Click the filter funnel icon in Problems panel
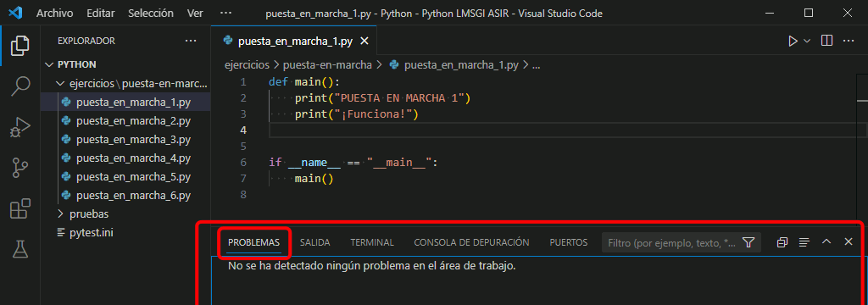Image resolution: width=868 pixels, height=305 pixels. [x=748, y=242]
